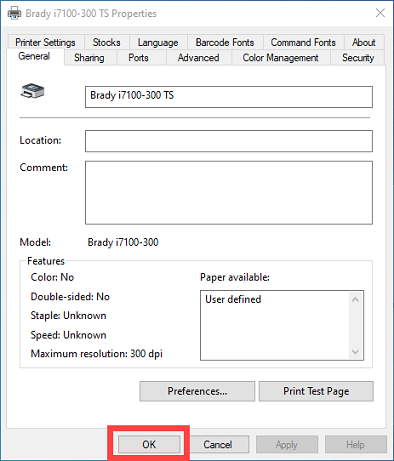Select the Barcode Fonts tab
This screenshot has width=394, height=461.
(x=225, y=42)
